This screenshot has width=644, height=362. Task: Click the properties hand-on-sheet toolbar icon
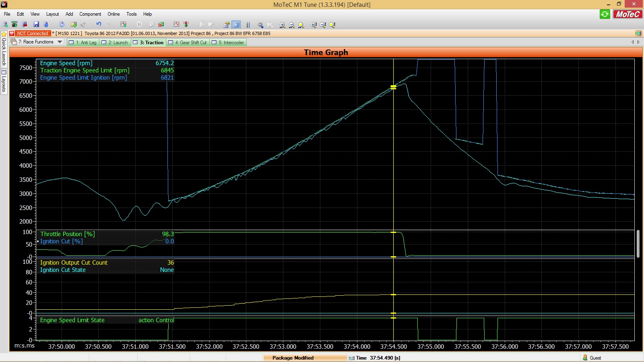pyautogui.click(x=226, y=25)
